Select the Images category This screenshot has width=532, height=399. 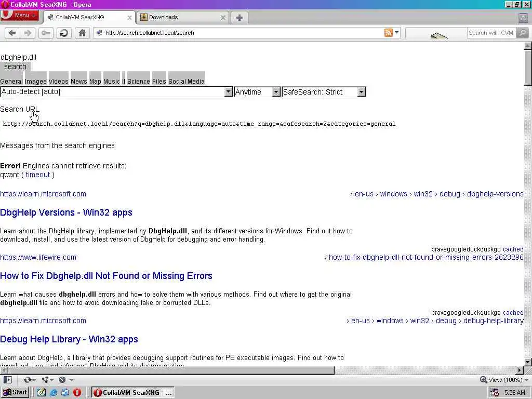click(x=36, y=82)
